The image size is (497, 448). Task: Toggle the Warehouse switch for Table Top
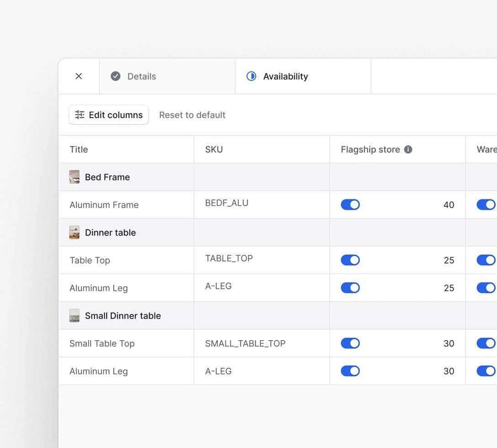tap(486, 260)
